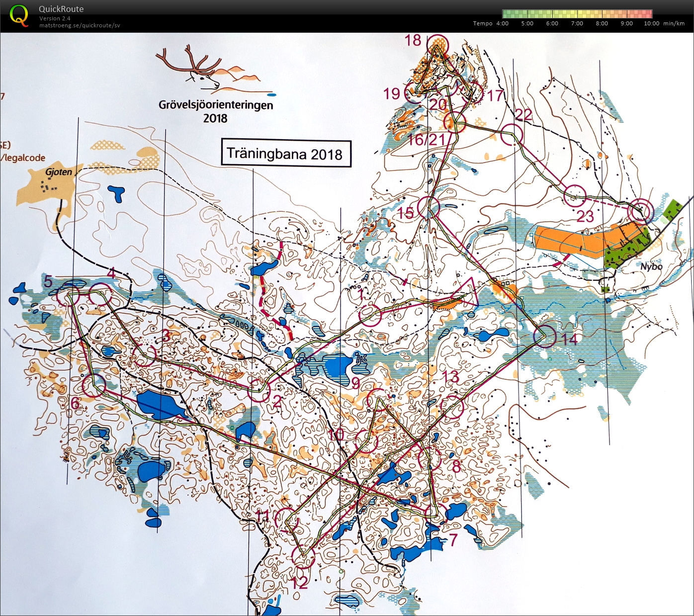Click the Nybo place name

click(x=651, y=266)
